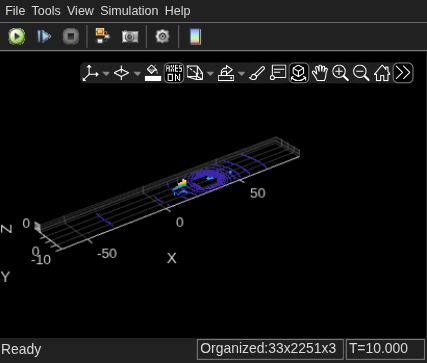
Task: Enable the data tips tool
Action: (278, 73)
